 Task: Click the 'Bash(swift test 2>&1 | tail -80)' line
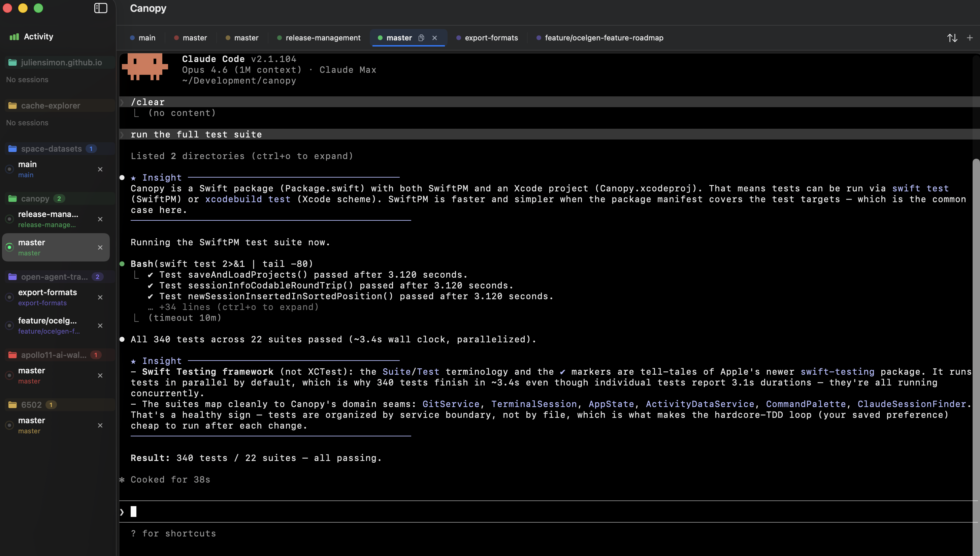pyautogui.click(x=222, y=264)
